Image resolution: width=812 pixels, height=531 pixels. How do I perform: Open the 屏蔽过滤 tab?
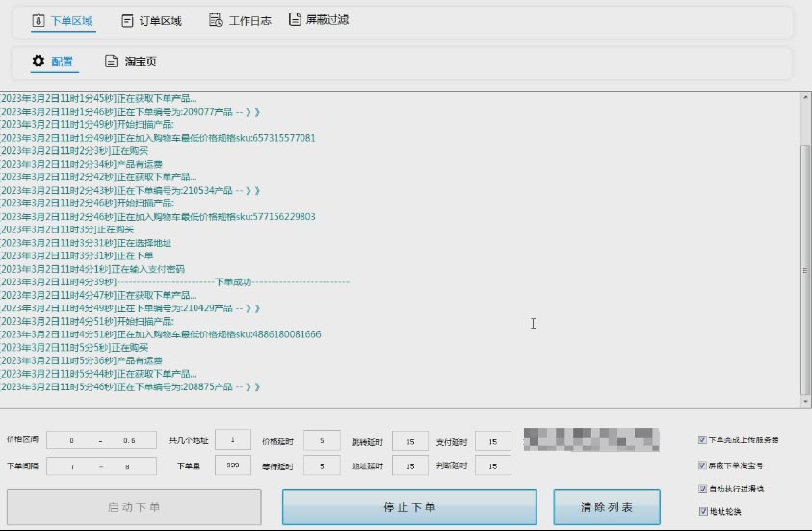[x=319, y=19]
